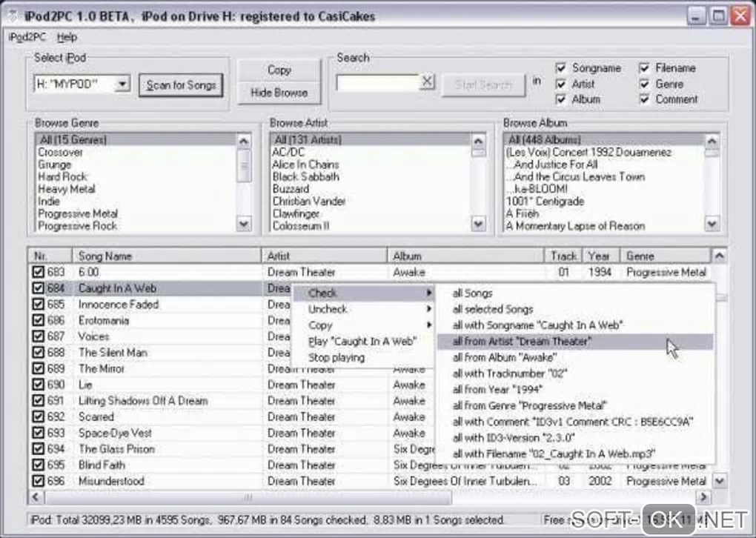756x538 pixels.
Task: Expand the Copy submenu in context menu
Action: 364,325
